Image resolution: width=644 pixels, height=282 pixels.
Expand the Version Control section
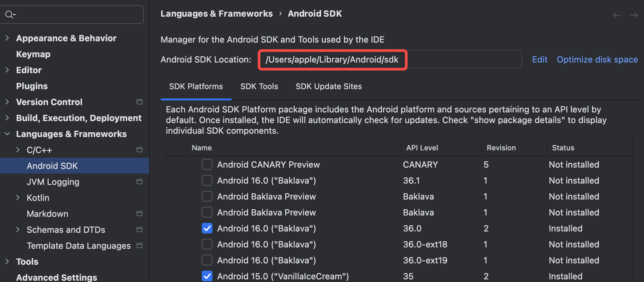pyautogui.click(x=7, y=102)
